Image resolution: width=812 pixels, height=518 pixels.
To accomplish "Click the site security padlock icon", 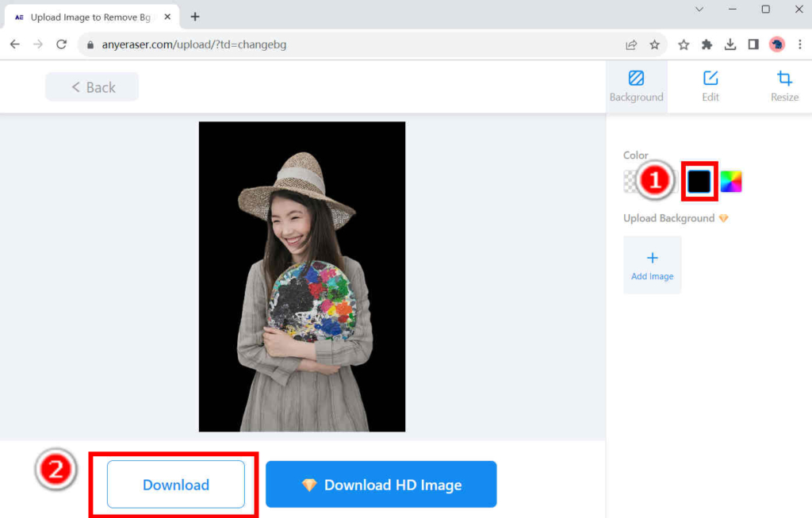I will [x=90, y=44].
